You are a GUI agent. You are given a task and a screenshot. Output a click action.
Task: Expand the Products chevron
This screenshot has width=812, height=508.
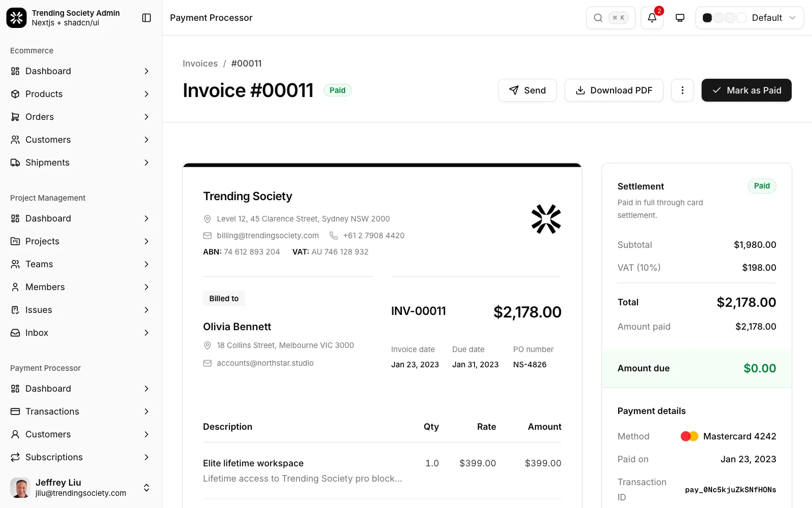(146, 94)
